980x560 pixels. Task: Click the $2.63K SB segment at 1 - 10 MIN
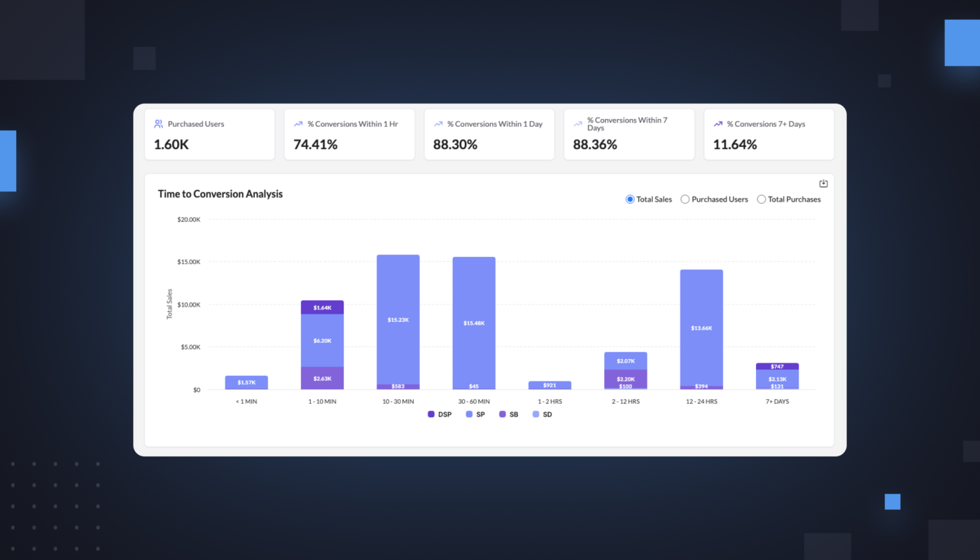(x=322, y=378)
